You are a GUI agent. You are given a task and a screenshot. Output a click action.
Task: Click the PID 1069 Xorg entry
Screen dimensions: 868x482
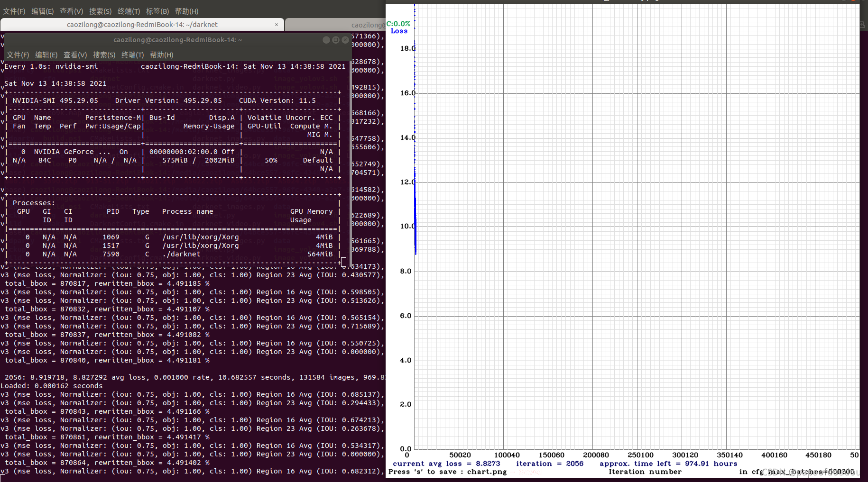click(111, 237)
